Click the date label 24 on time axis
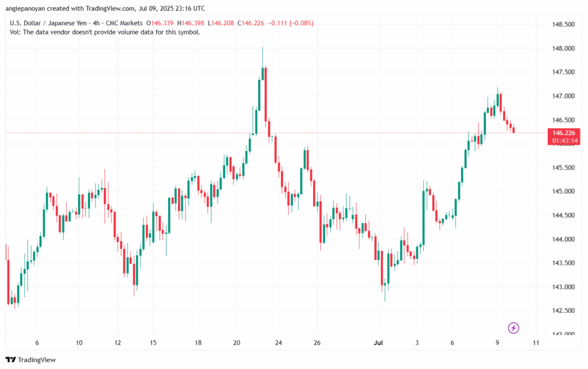 (278, 343)
